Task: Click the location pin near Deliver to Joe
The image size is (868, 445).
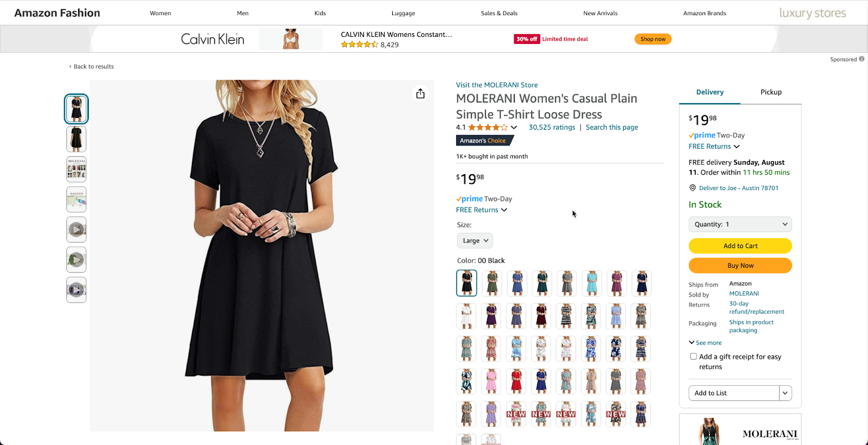Action: [692, 187]
